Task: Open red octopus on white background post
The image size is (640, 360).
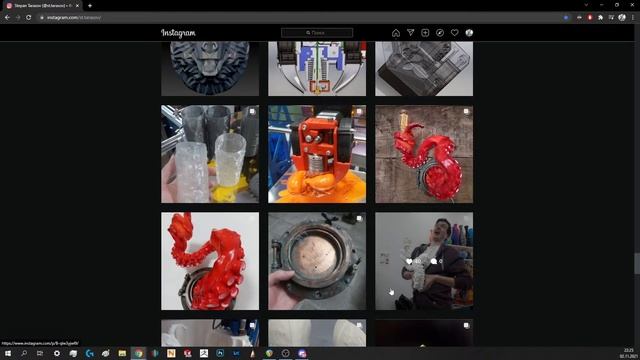Action: [210, 261]
